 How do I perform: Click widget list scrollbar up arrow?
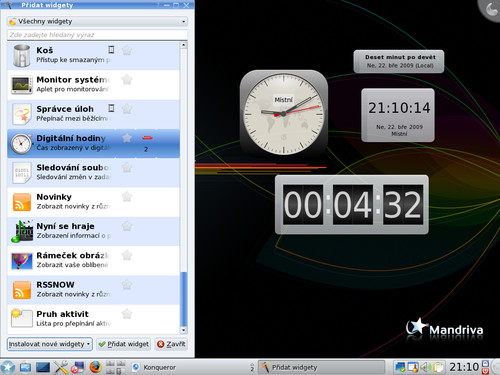(184, 45)
